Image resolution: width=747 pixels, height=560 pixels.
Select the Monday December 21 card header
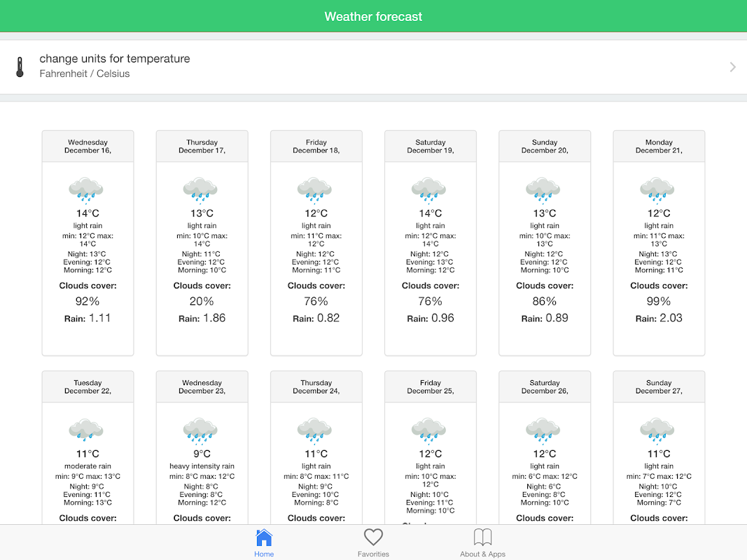(659, 146)
